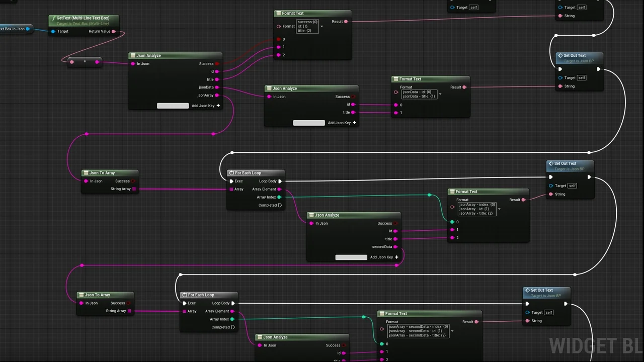Select reroute node after GetText Return Value

[85, 62]
